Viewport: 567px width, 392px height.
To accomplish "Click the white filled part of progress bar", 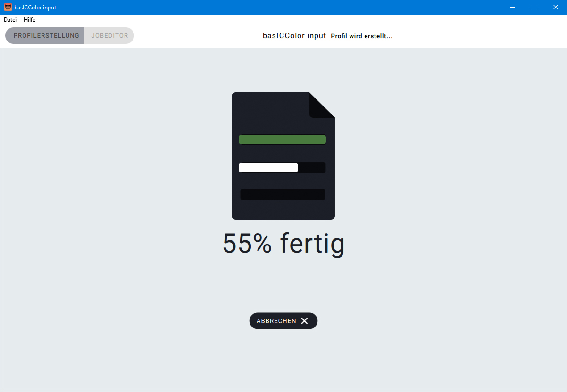I will 268,168.
